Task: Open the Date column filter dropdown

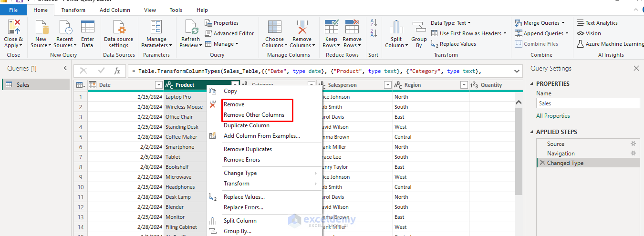Action: (x=159, y=85)
